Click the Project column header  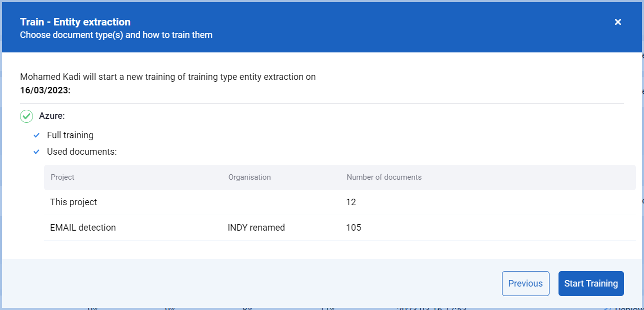62,177
